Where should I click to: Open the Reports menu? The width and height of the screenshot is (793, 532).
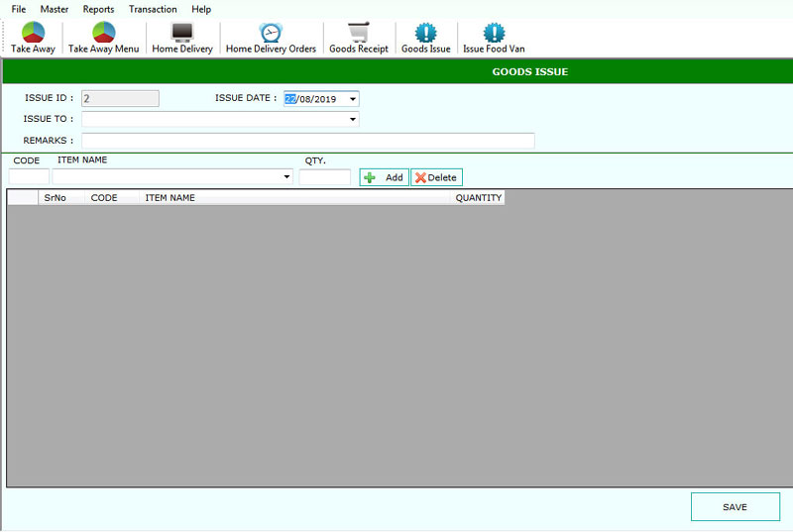[x=98, y=9]
